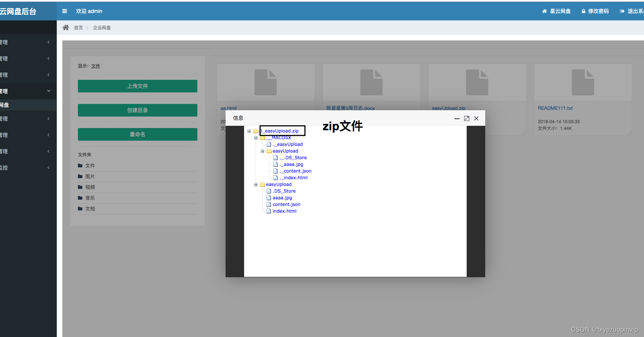The image size is (644, 337).
Task: Open 星云网盘 from the top bar
Action: point(556,11)
